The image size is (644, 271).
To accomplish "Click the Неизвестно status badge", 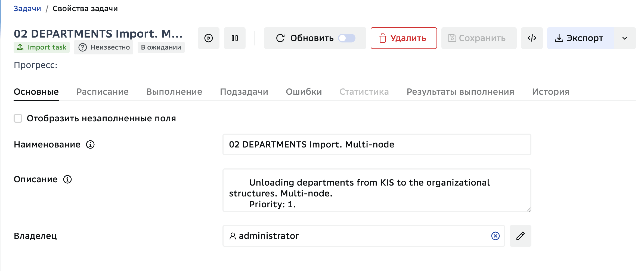I will coord(104,47).
